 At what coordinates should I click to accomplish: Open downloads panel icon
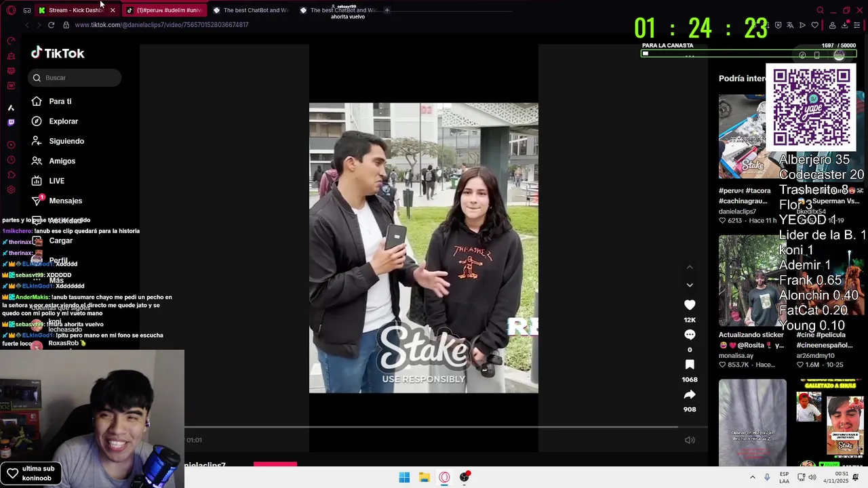pos(844,25)
